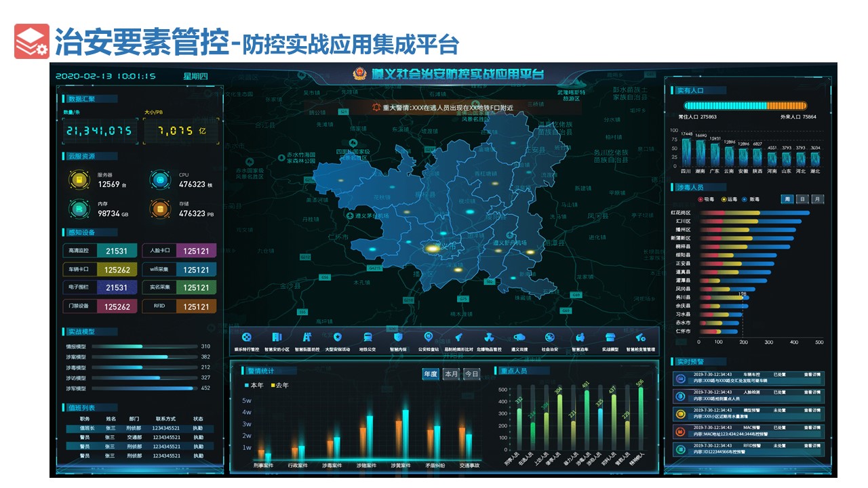Image resolution: width=868 pixels, height=488 pixels.
Task: Click the RFID device count card
Action: (179, 306)
